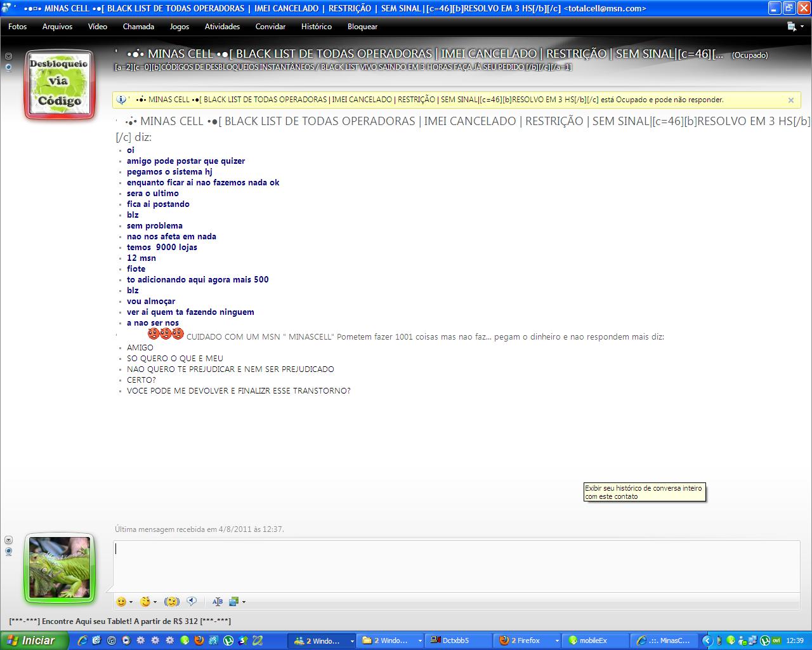
Task: Launch Windows Media Player quick launch icon
Action: pyautogui.click(x=126, y=640)
